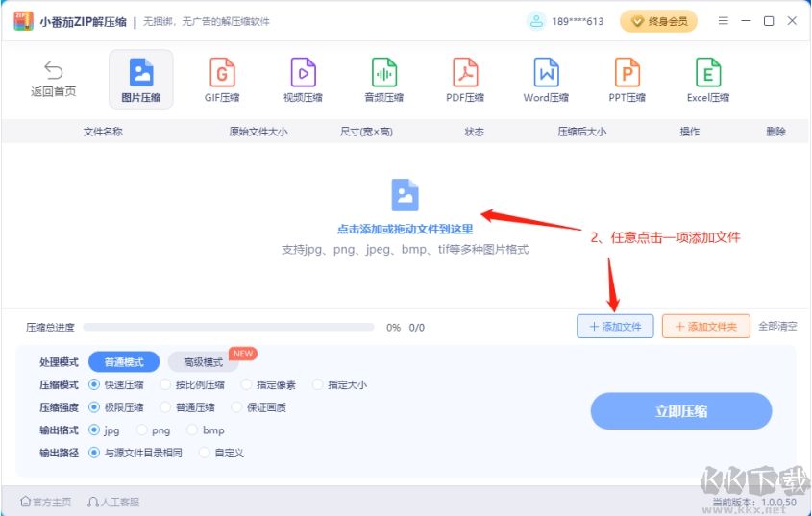The height and width of the screenshot is (516, 812).
Task: Select the 图片压缩 image compression icon
Action: [x=141, y=72]
